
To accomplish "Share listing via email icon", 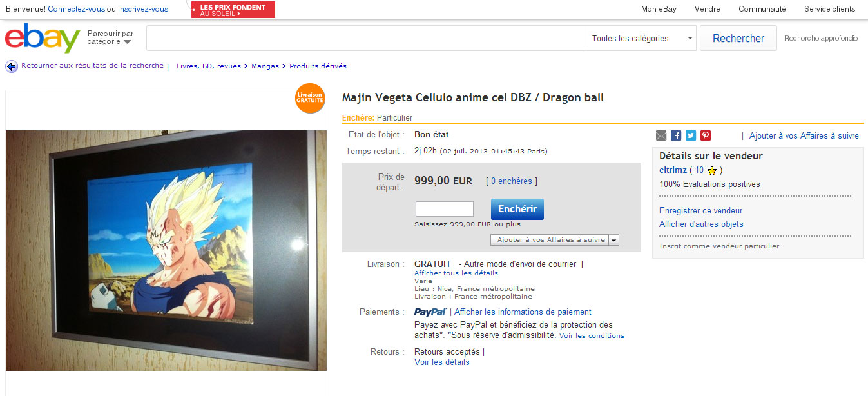I will coord(661,135).
